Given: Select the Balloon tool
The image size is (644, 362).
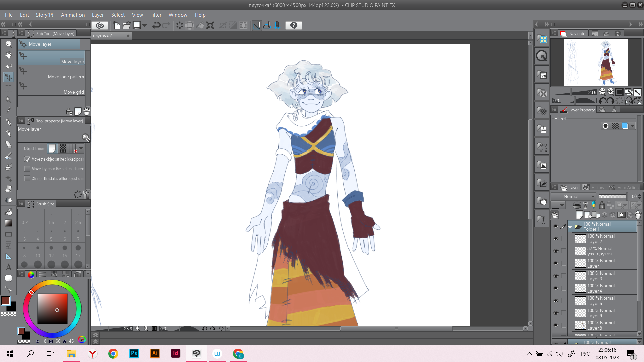Looking at the screenshot, I should 9,278.
